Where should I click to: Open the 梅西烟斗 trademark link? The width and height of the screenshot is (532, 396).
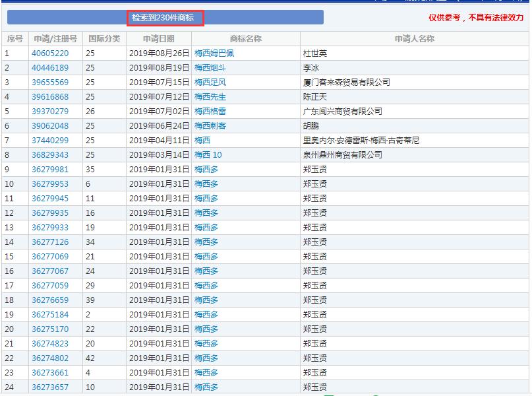pos(210,67)
